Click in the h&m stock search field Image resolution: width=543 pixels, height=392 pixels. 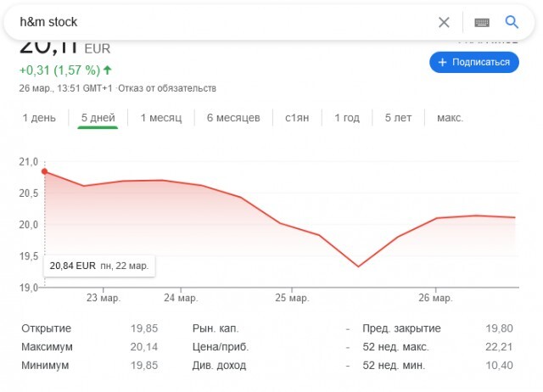212,22
